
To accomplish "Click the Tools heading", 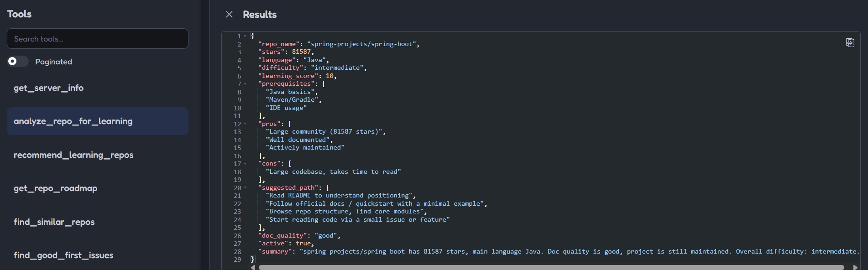I will click(19, 14).
